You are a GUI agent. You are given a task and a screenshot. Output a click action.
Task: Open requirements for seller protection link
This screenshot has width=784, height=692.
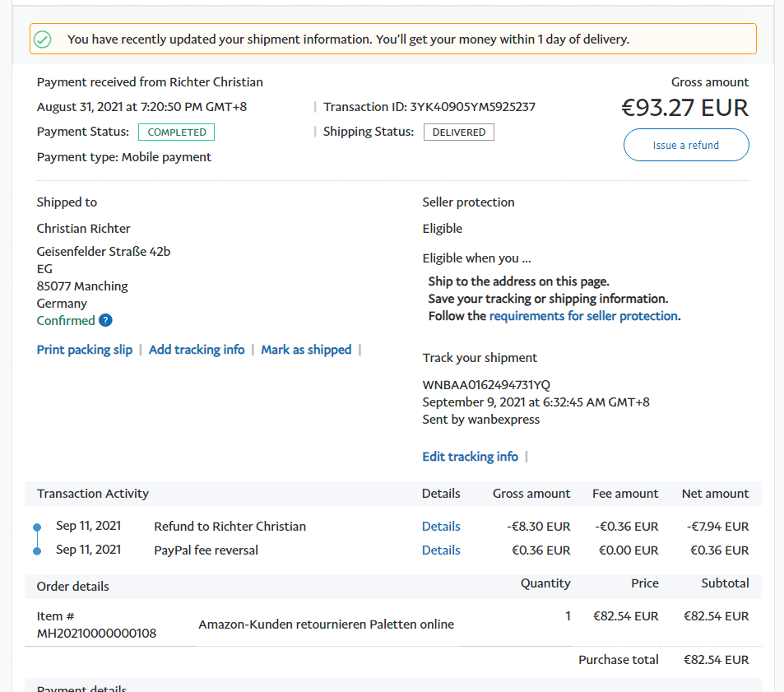coord(583,316)
